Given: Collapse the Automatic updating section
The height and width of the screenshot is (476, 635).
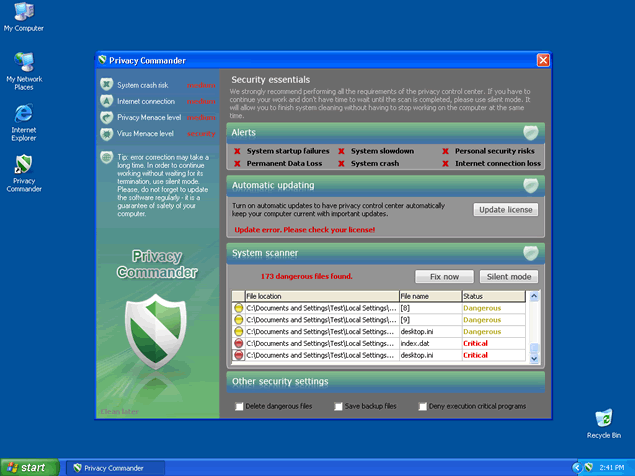Looking at the screenshot, I should click(x=531, y=185).
